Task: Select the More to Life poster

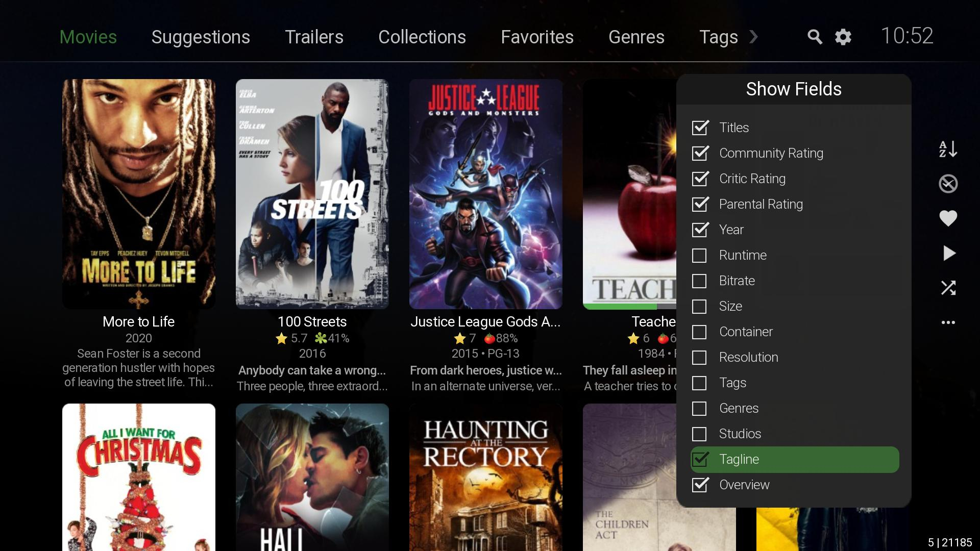Action: [x=139, y=194]
